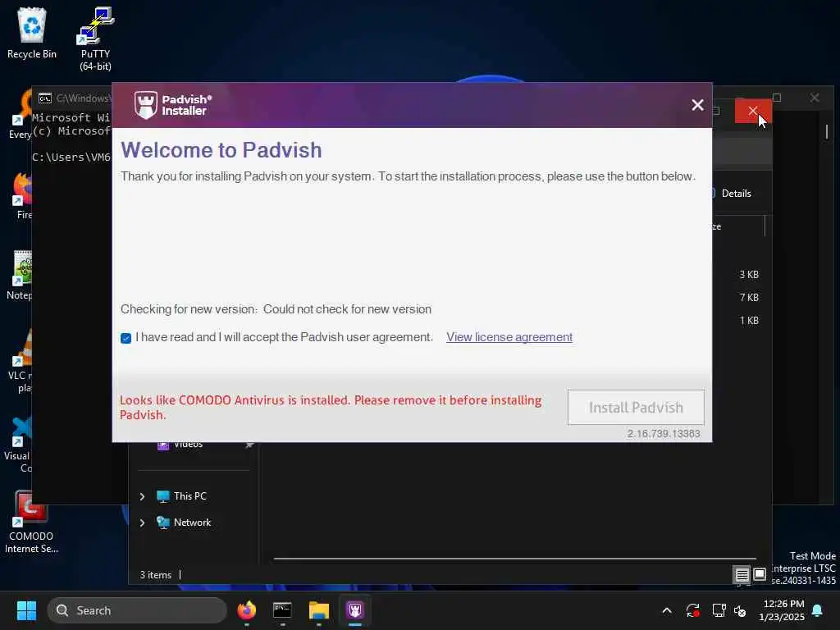Viewport: 840px width, 630px height.
Task: Click the File Explorer horizontal scrollbar
Action: 514,559
